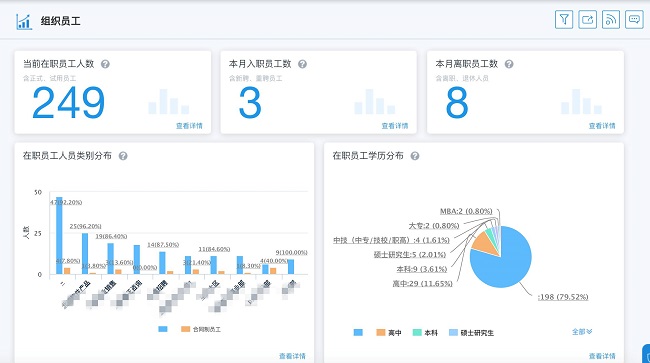The image size is (650, 363).
Task: Click help icon beside 本月离职员工数
Action: [x=509, y=64]
